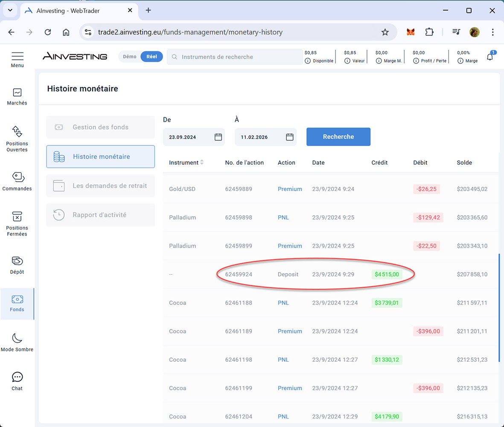
Task: Click the Commandes tag icon
Action: tap(17, 177)
